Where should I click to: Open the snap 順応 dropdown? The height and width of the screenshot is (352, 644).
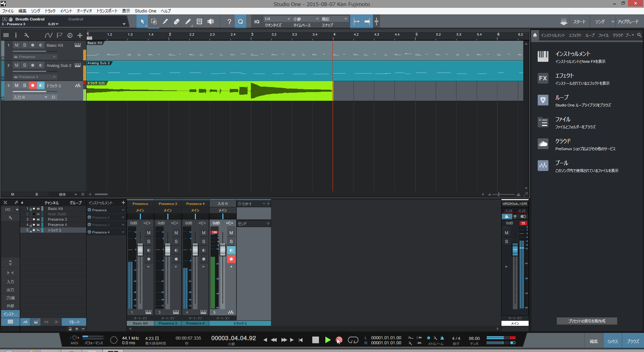(334, 19)
